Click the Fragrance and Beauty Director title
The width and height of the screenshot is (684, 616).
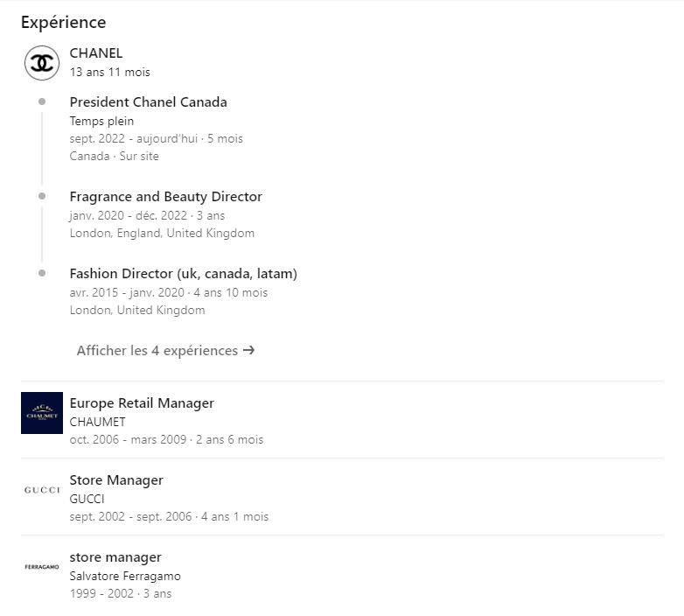click(x=166, y=197)
